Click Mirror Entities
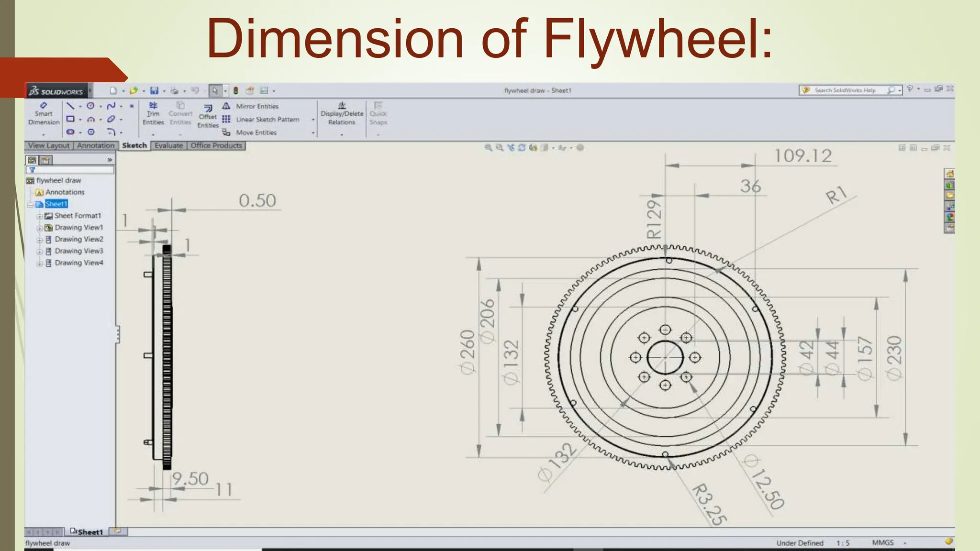 [250, 106]
